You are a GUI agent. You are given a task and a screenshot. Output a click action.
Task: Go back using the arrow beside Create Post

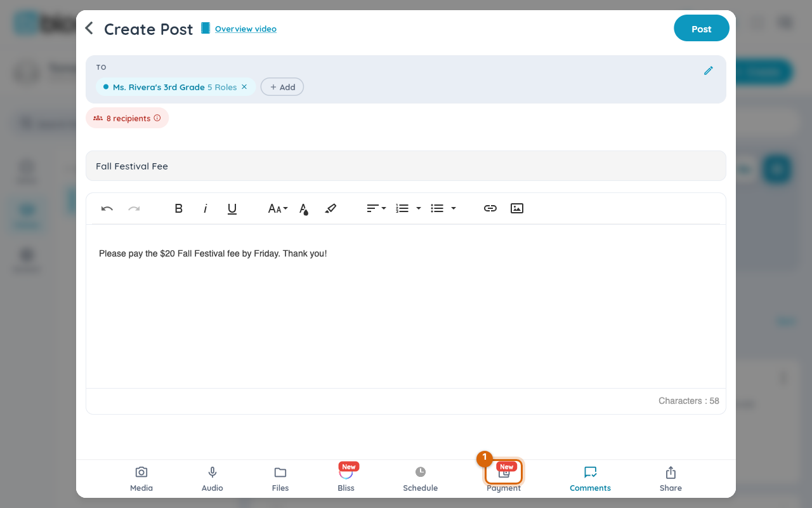coord(89,29)
